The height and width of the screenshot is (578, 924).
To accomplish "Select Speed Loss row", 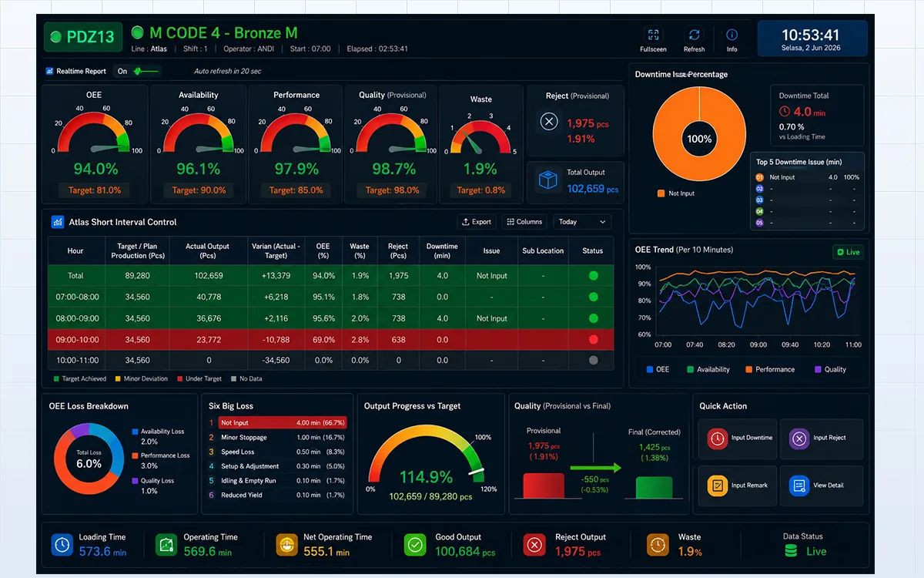I will (278, 452).
